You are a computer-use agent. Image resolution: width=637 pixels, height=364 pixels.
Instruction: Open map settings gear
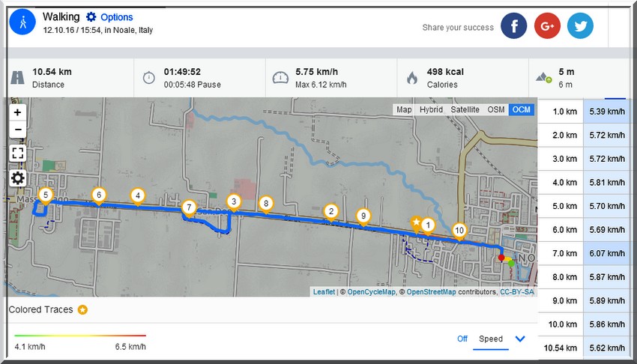(x=17, y=178)
